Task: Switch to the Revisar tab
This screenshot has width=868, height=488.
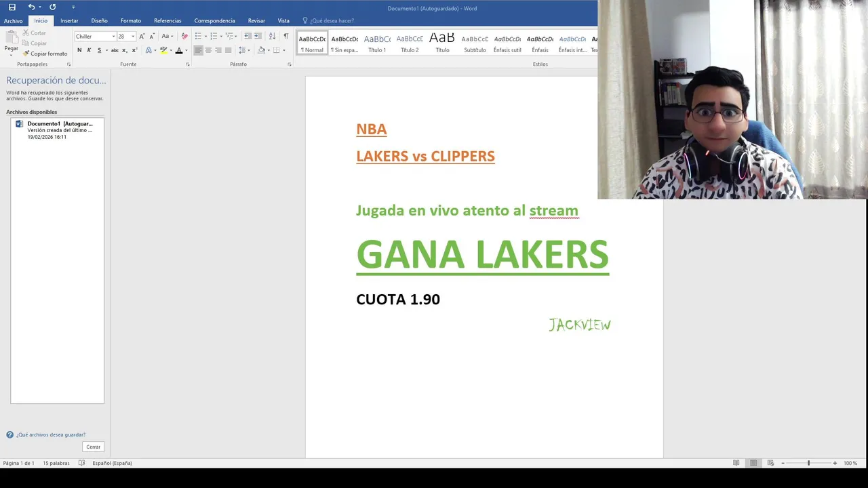Action: pos(256,21)
